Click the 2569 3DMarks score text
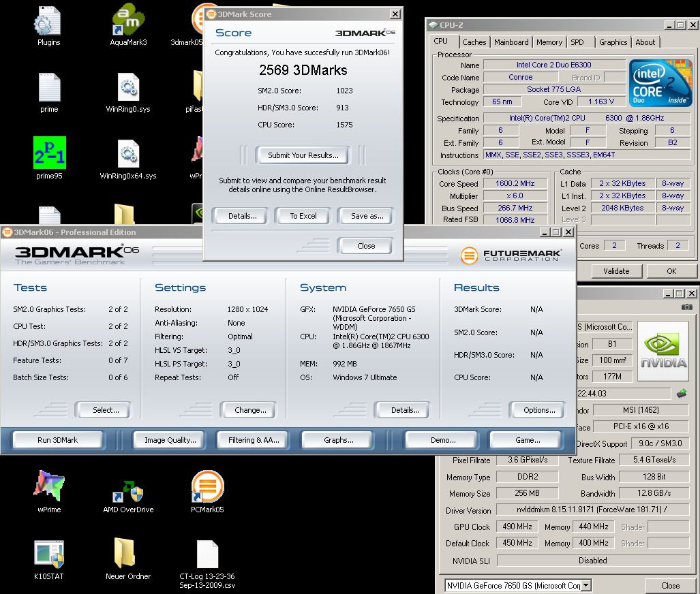The width and height of the screenshot is (700, 594). pos(303,70)
